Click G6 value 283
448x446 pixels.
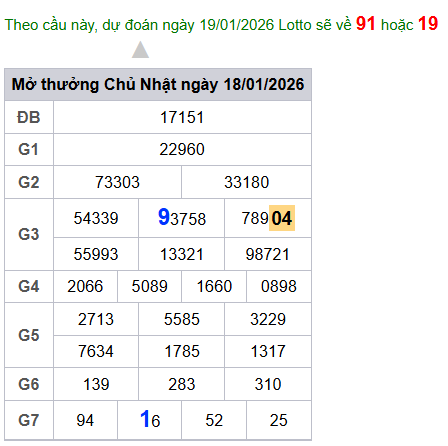pyautogui.click(x=182, y=384)
